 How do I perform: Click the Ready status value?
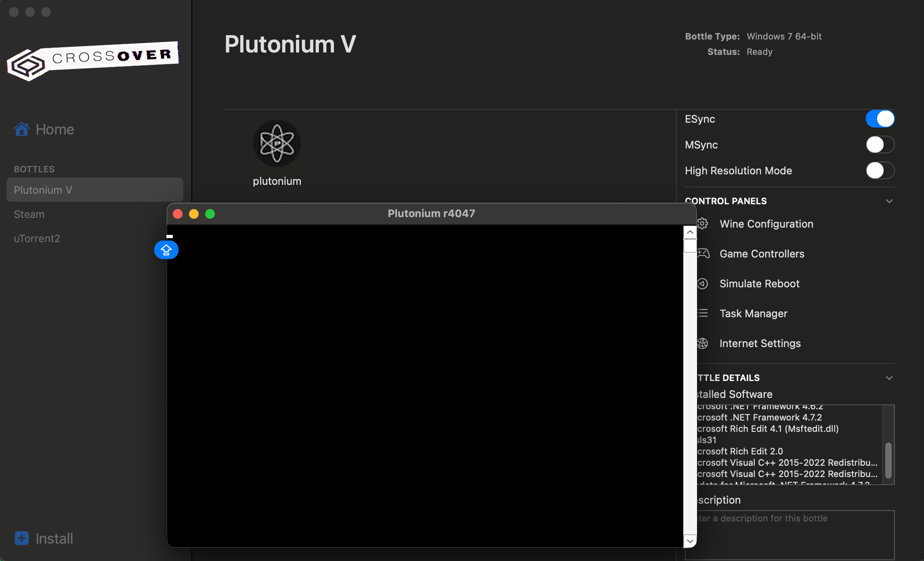click(x=759, y=52)
